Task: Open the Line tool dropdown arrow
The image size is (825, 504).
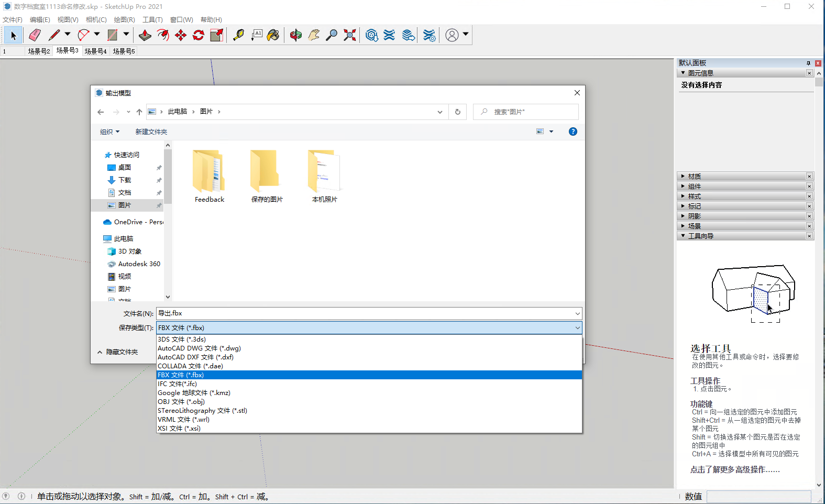Action: pos(68,35)
